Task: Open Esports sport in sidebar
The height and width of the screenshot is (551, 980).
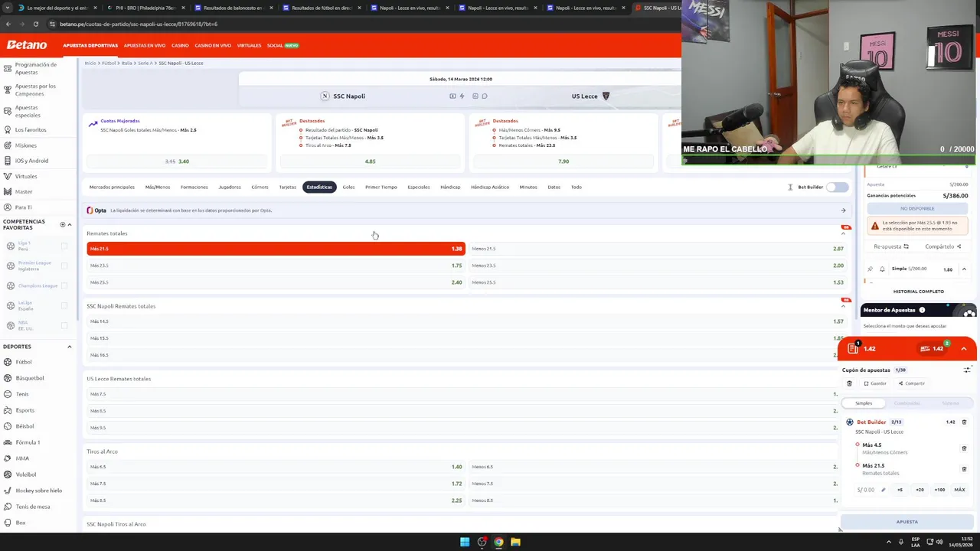Action: point(24,410)
